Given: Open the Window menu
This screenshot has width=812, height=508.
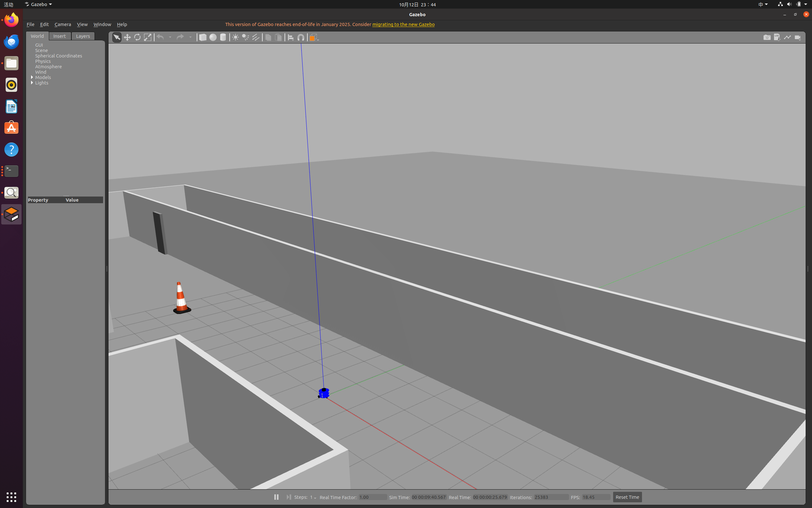Looking at the screenshot, I should (x=102, y=24).
